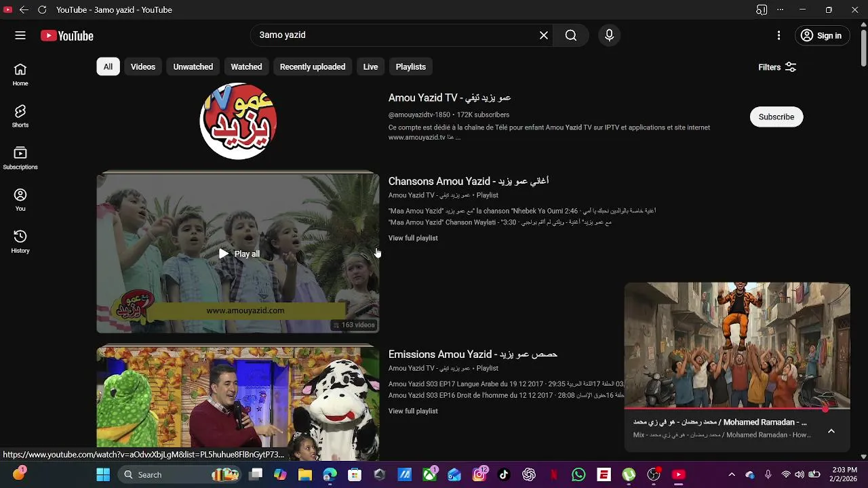Open uTorrent from the taskbar
This screenshot has height=488, width=868.
pyautogui.click(x=629, y=474)
